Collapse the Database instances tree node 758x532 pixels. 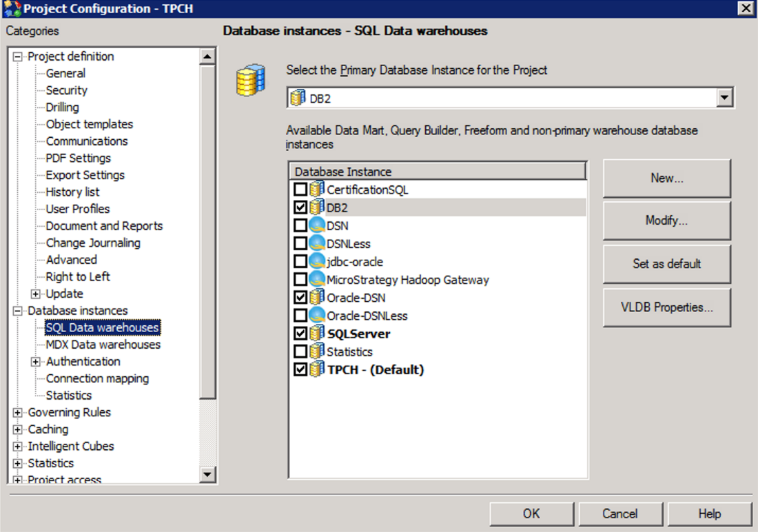(x=17, y=311)
